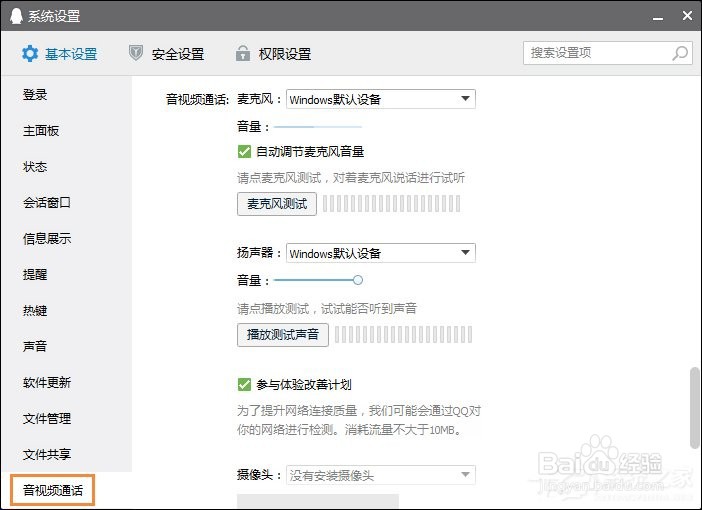Open 文件共享 in the sidebar
The height and width of the screenshot is (510, 702).
[47, 454]
